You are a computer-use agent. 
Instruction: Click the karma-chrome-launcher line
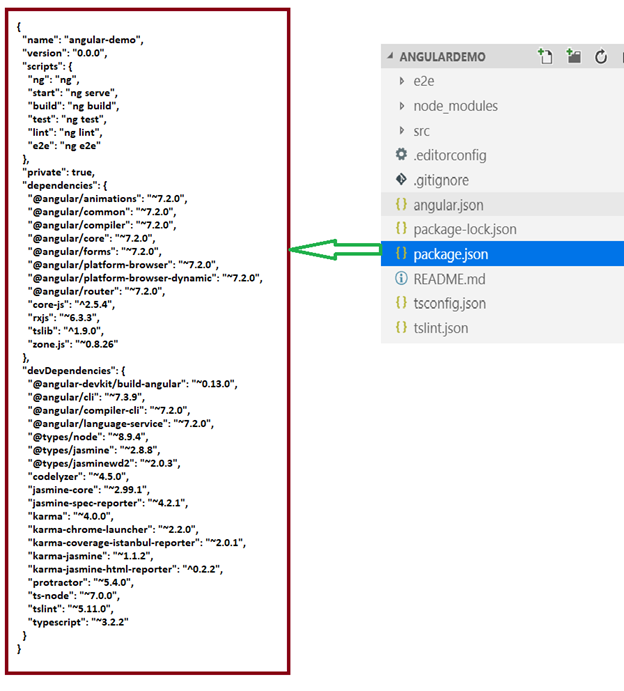[x=113, y=529]
